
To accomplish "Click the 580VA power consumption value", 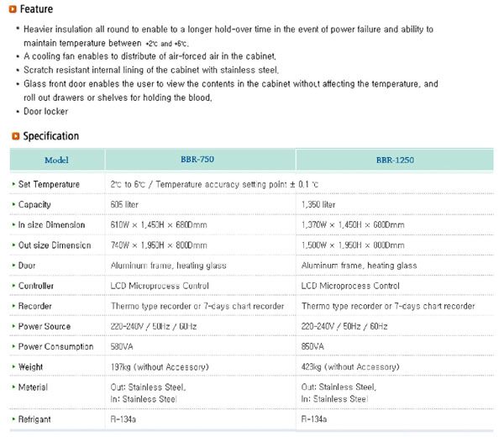I will coord(123,346).
